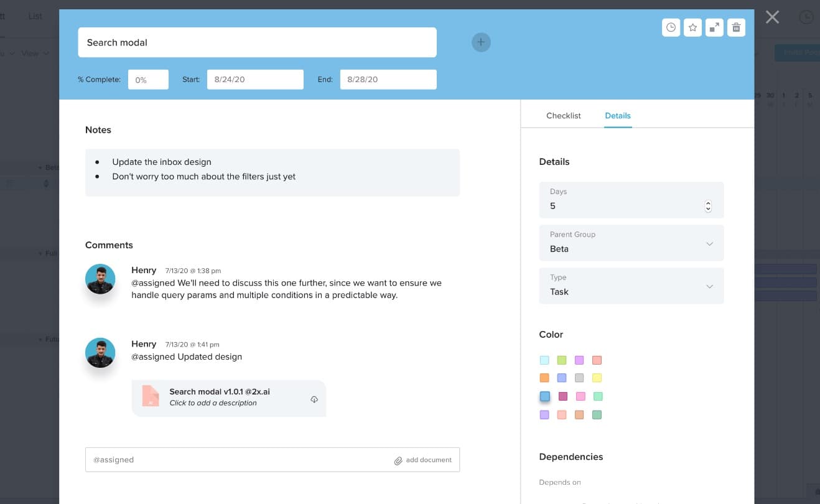This screenshot has width=820, height=504.
Task: Click the Days stepper arrows
Action: point(708,206)
